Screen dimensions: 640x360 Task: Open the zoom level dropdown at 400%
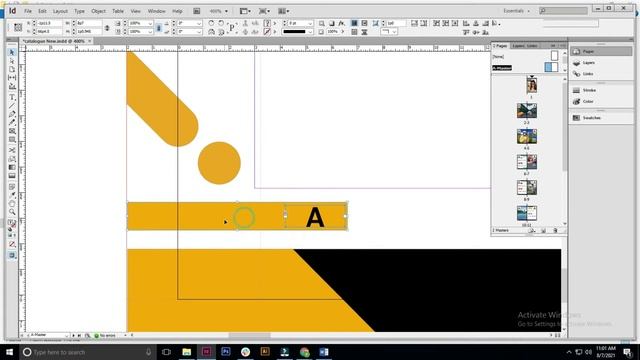227,11
